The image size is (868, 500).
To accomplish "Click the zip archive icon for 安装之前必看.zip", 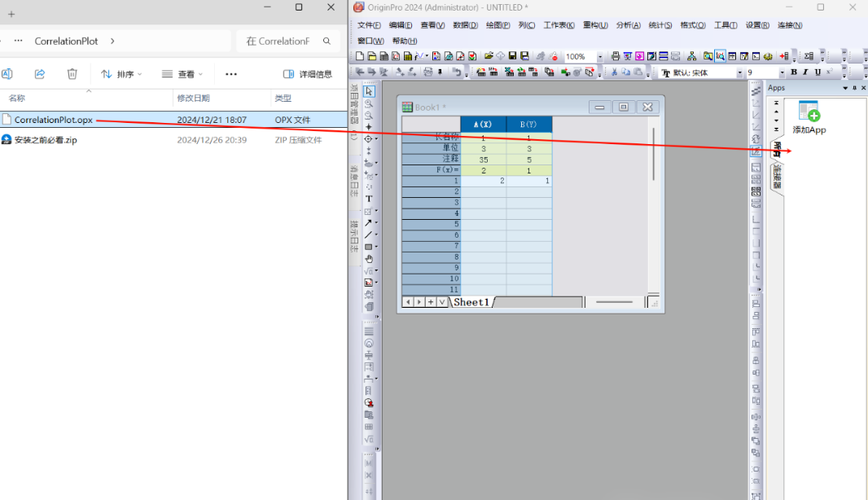I will [x=7, y=139].
